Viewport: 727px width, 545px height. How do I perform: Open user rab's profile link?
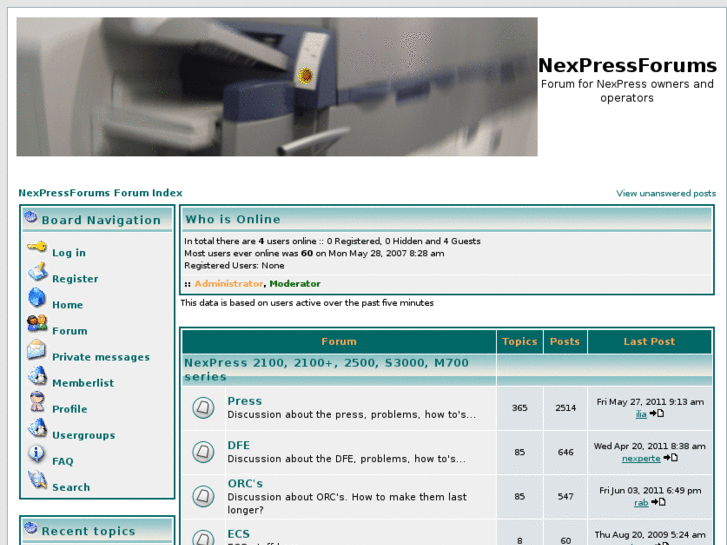coord(641,502)
